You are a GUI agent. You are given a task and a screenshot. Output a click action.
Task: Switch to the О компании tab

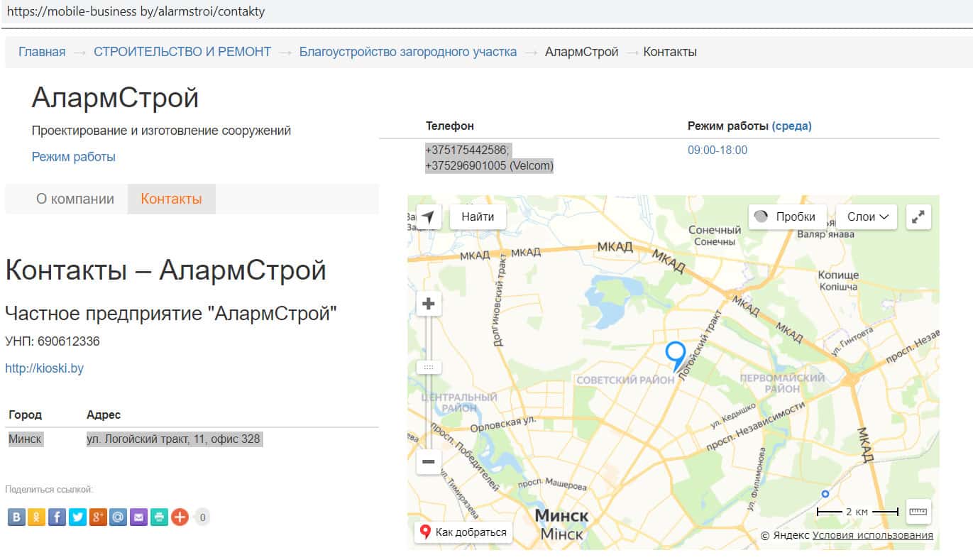click(x=75, y=199)
